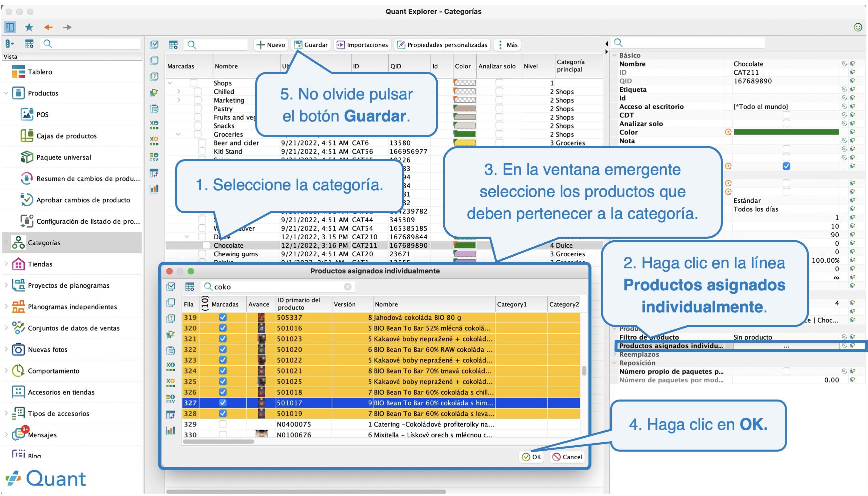868x496 pixels.
Task: Uncheck Marcadas for row 327
Action: pos(223,403)
